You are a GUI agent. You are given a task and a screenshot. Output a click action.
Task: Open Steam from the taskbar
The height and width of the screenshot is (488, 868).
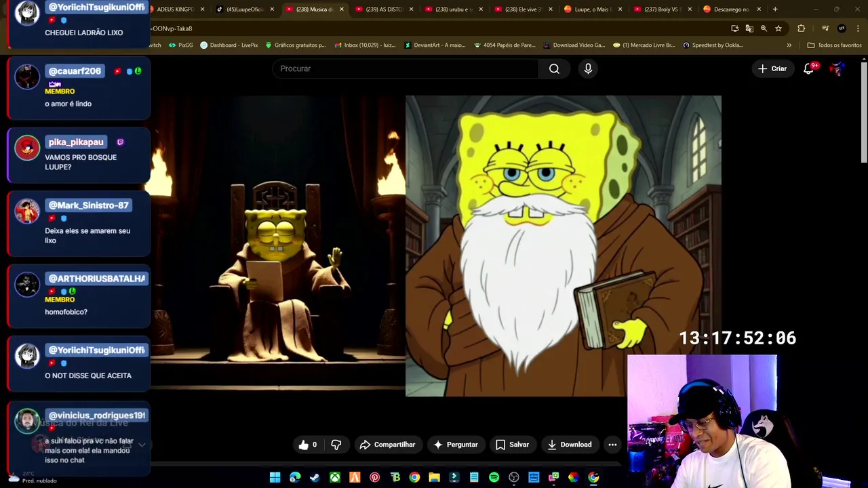[315, 477]
